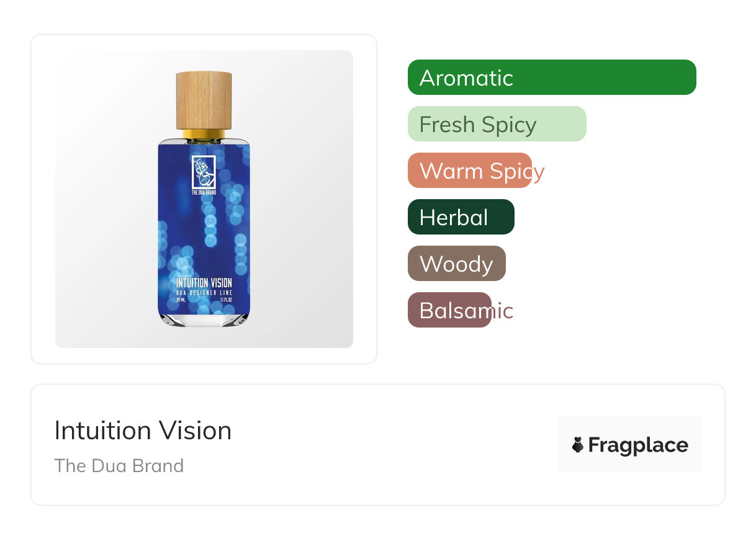Click the 34 ML text on the bottle

[182, 300]
